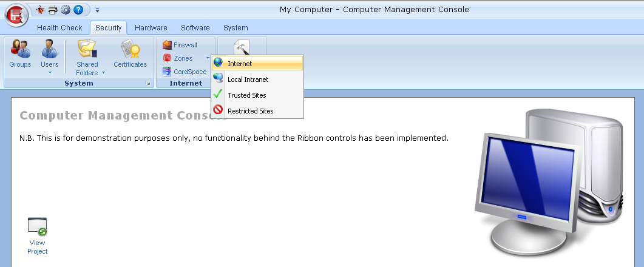Click the blue help question mark icon
Image resolution: width=644 pixels, height=267 pixels.
click(x=78, y=10)
